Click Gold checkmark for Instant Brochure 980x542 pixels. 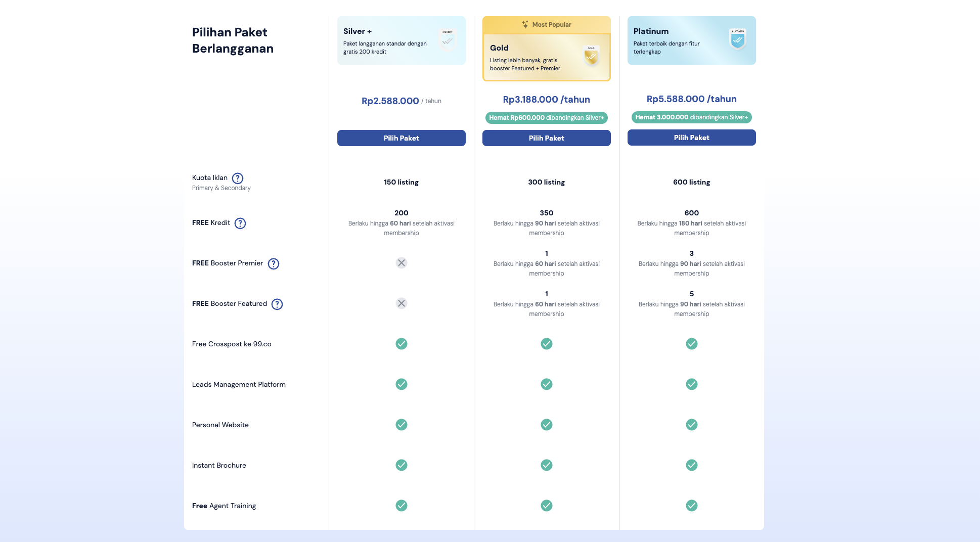[x=547, y=465]
